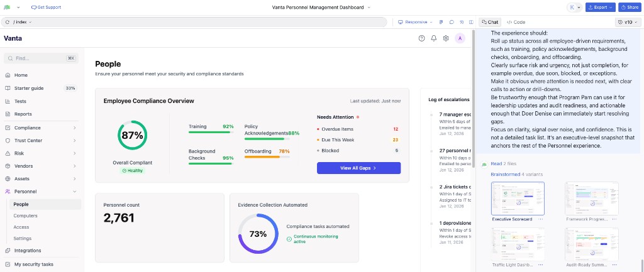Switch to the Code tab
The image size is (644, 272).
516,22
